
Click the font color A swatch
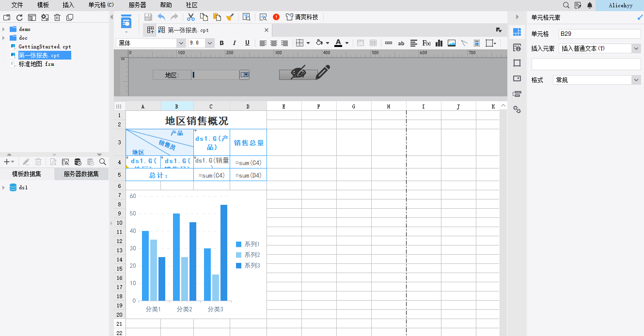(x=338, y=43)
